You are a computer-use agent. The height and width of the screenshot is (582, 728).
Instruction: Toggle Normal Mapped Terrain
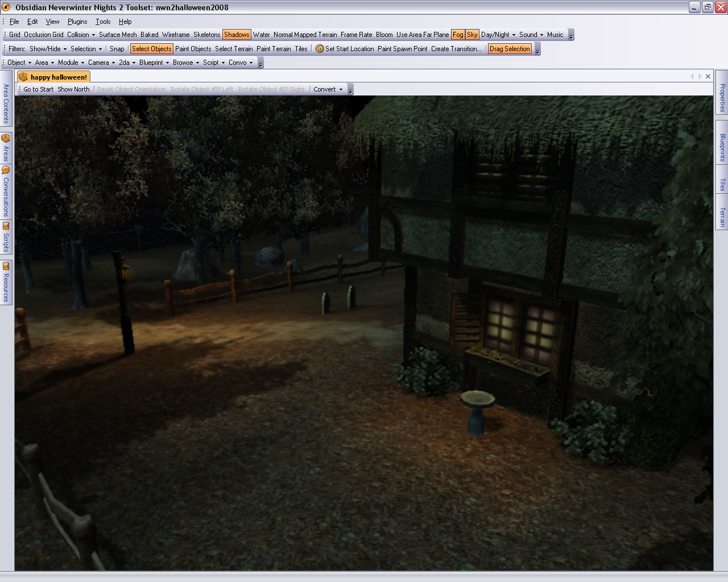[305, 35]
